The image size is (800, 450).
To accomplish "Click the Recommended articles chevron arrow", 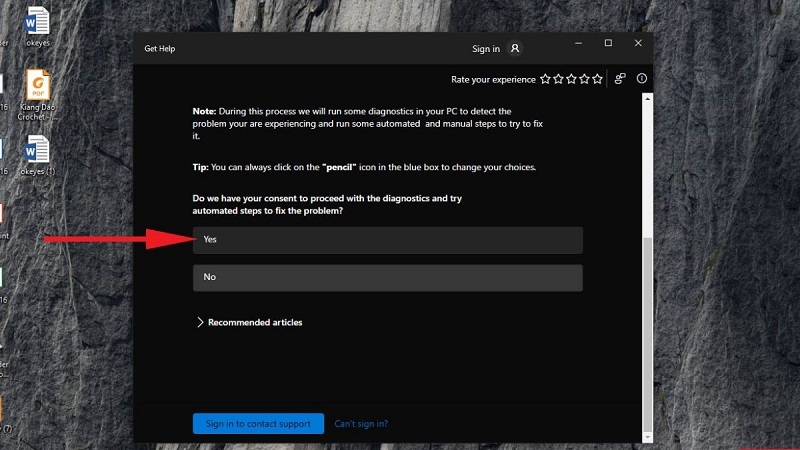I will (200, 323).
